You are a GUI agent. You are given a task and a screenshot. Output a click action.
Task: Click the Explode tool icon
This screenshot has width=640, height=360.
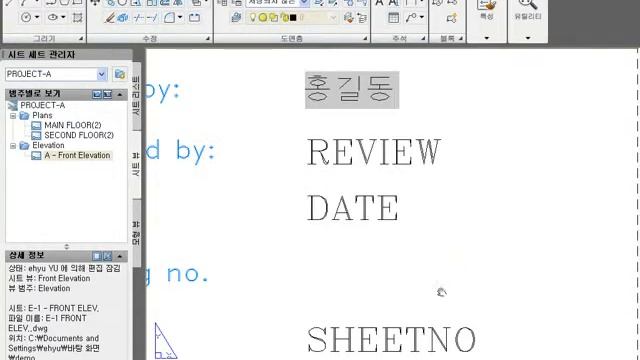pyautogui.click(x=123, y=18)
